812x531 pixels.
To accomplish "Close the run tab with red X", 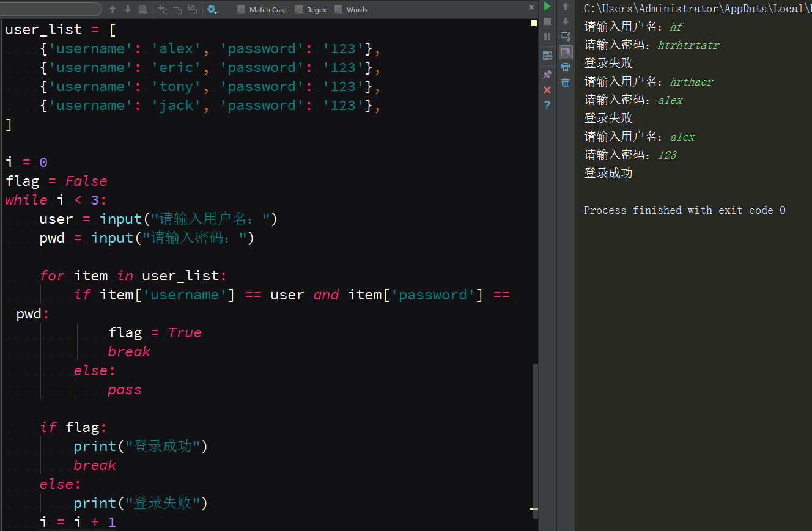I will (547, 90).
